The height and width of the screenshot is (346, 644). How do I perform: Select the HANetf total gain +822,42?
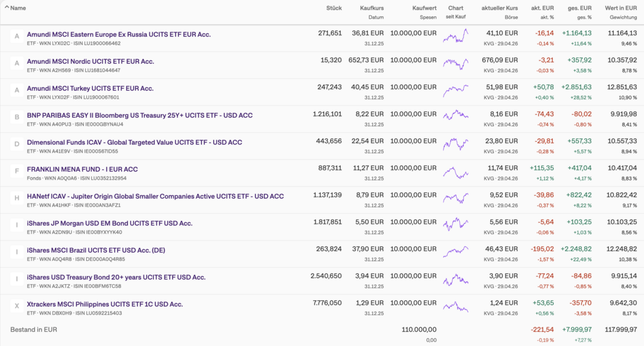(579, 195)
